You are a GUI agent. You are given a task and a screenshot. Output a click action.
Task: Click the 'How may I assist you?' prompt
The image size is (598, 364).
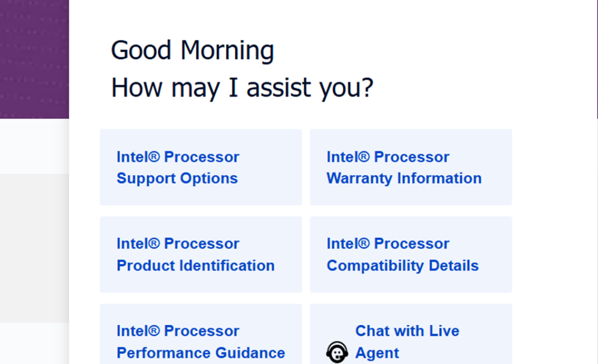[242, 88]
